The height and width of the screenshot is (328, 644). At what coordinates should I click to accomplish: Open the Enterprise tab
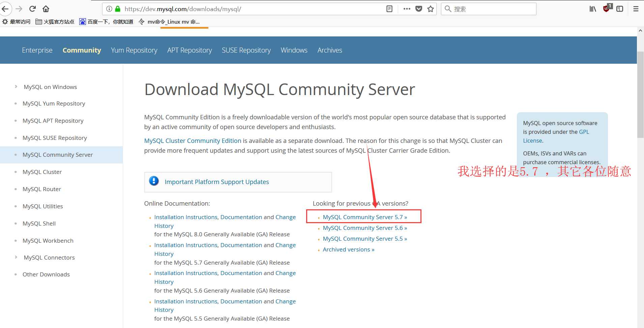click(x=37, y=50)
